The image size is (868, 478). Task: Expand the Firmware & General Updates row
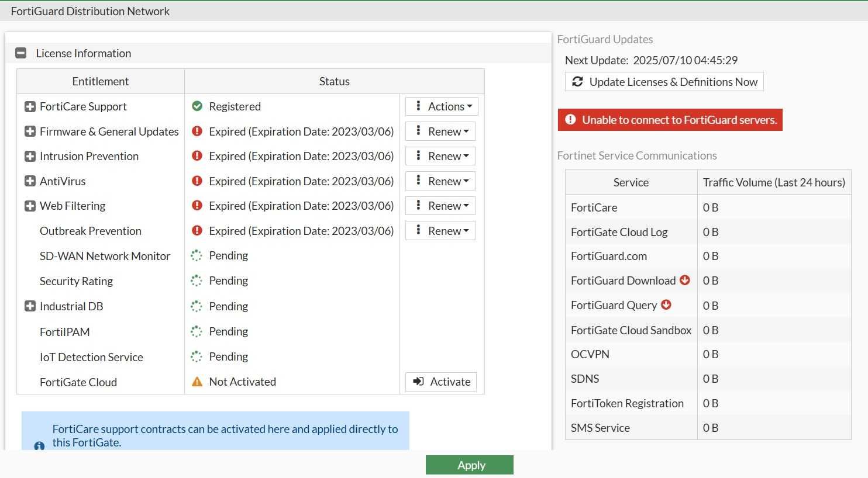[30, 131]
